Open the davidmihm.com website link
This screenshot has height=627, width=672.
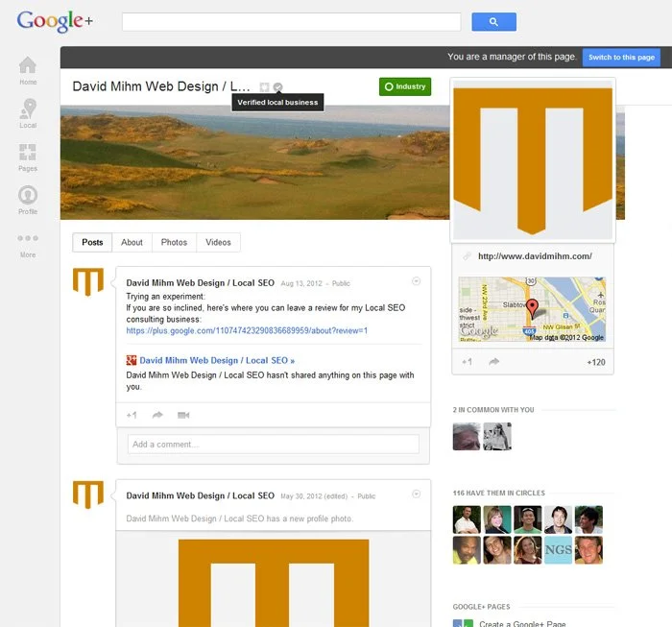535,256
